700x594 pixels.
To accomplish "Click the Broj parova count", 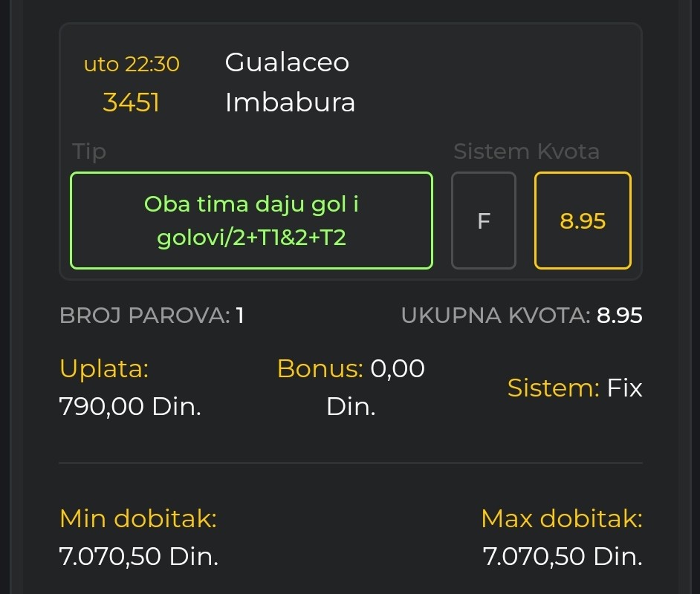I will pyautogui.click(x=240, y=316).
